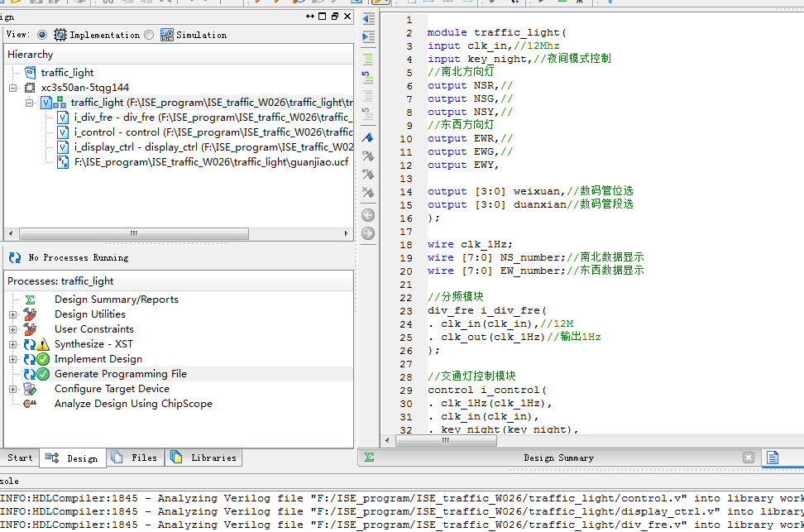Select the Synthesize - XST process

(93, 344)
